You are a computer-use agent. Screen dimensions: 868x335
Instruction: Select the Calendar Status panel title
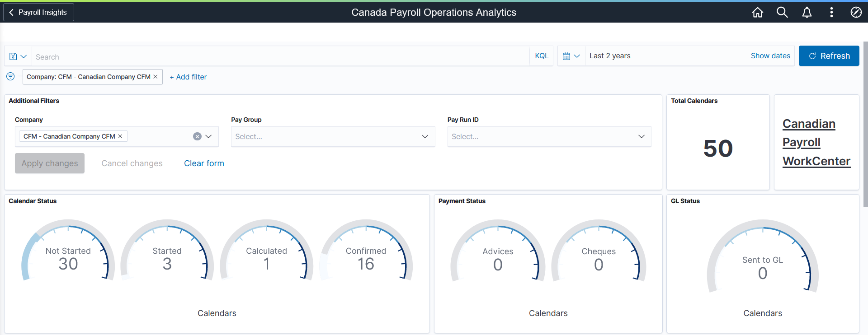[33, 201]
